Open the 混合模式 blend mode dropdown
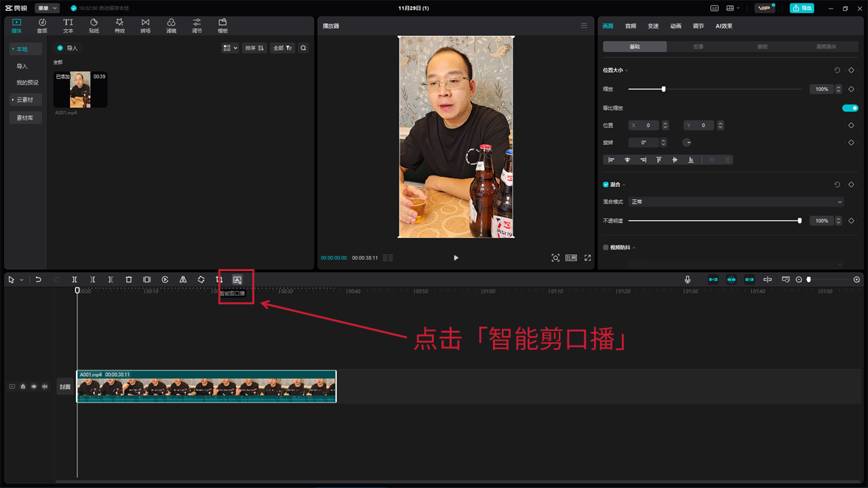 [x=737, y=202]
